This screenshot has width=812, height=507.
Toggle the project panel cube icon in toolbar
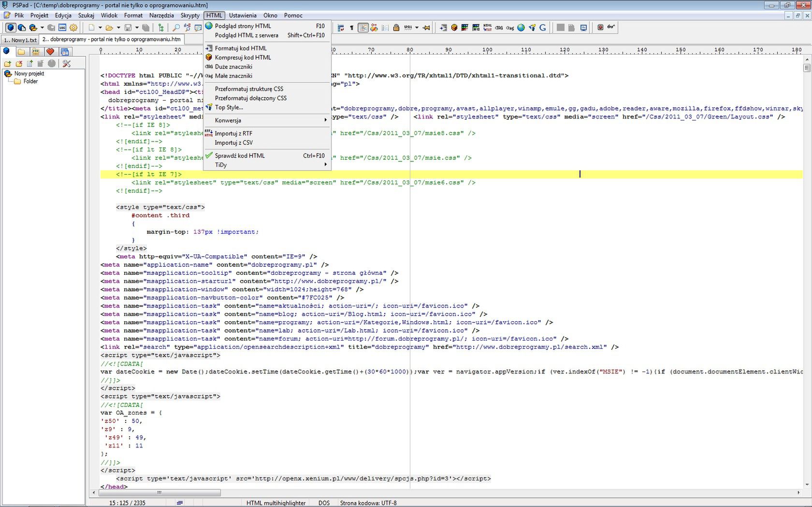[11, 28]
